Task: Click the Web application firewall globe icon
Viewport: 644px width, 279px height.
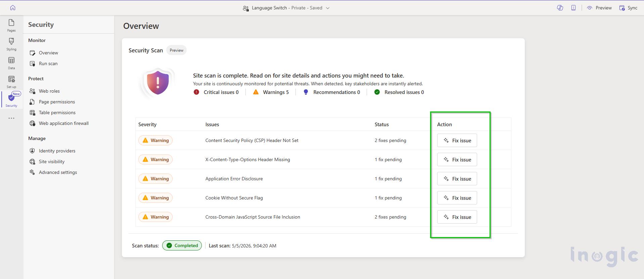Action: [x=32, y=123]
